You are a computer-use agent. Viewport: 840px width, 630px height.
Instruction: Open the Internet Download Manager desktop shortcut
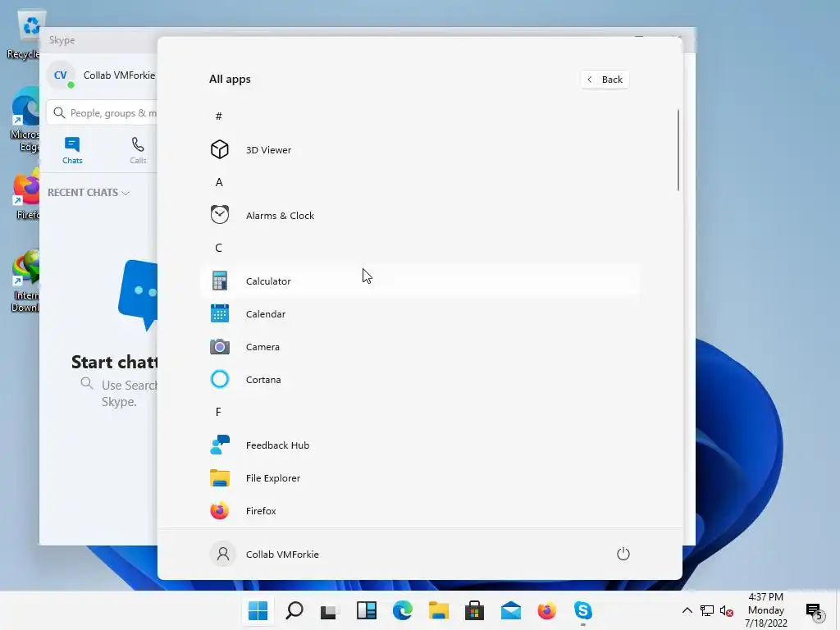[25, 281]
